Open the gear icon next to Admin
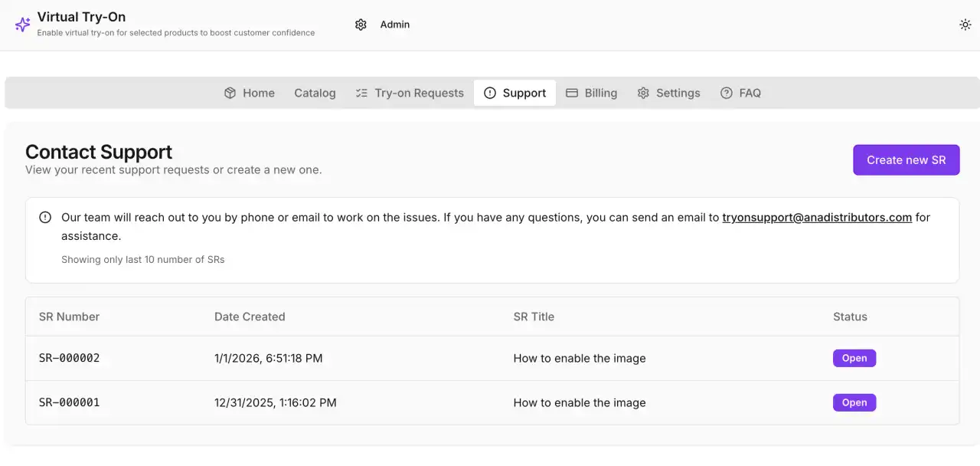980x466 pixels. point(361,24)
